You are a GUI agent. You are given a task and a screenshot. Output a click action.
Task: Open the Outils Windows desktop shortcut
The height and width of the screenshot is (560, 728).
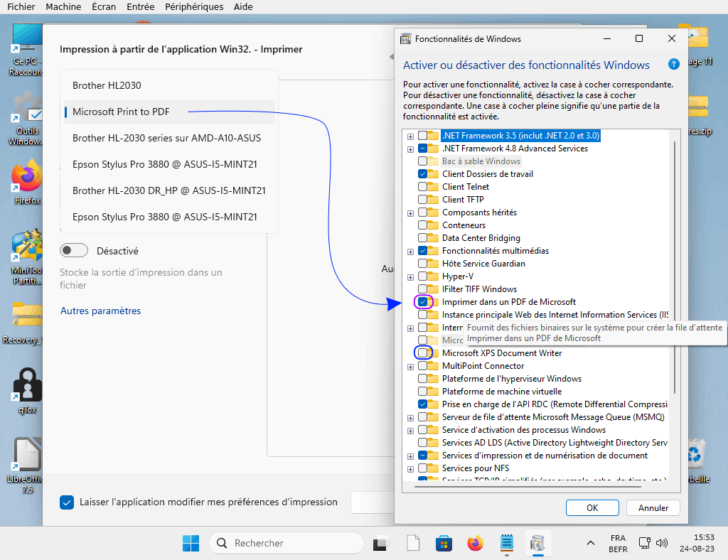(26, 119)
